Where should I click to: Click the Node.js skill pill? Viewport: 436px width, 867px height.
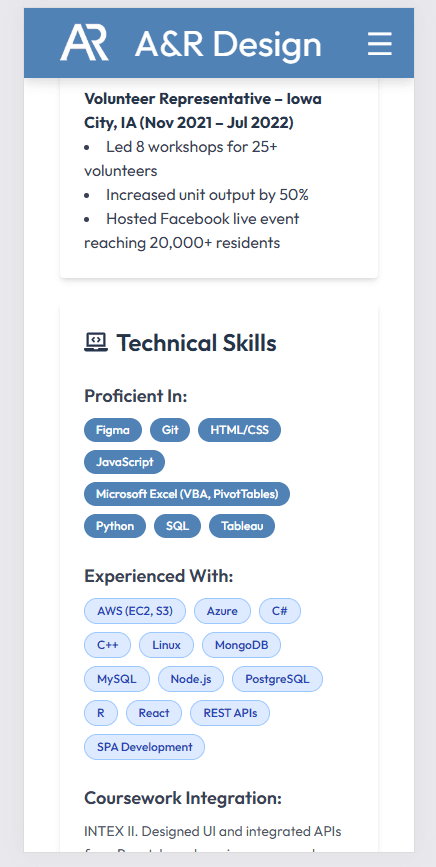(191, 679)
